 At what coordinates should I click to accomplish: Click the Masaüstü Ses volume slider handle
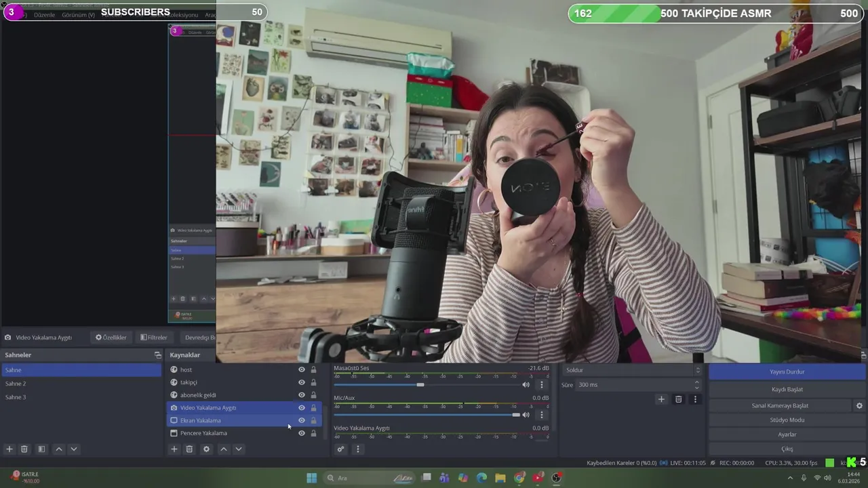click(420, 385)
